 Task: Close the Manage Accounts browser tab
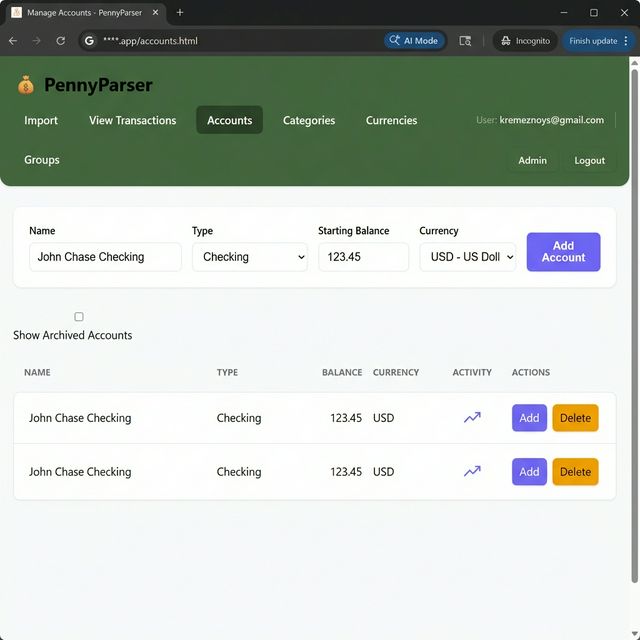point(156,13)
